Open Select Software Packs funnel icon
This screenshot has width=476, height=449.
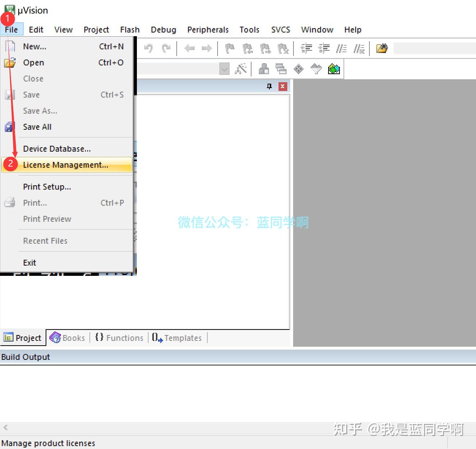316,69
